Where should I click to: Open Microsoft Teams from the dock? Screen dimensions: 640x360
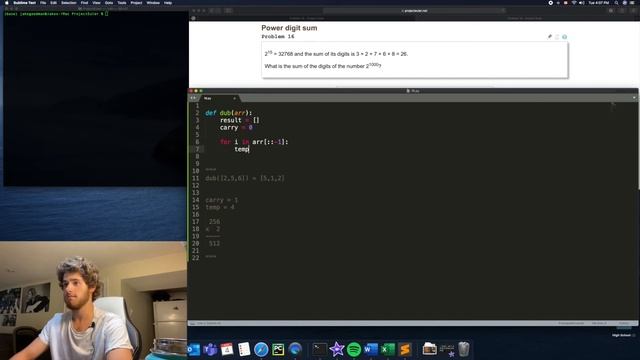(210, 349)
